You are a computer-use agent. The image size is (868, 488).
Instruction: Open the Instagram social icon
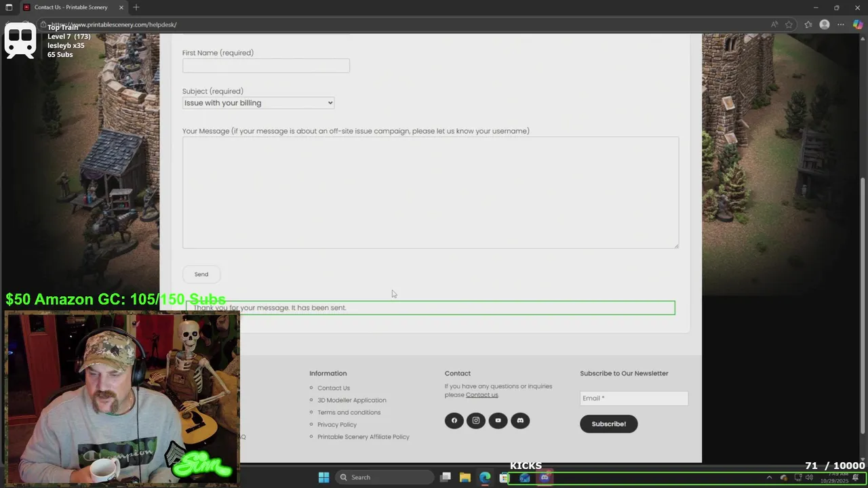coord(476,420)
